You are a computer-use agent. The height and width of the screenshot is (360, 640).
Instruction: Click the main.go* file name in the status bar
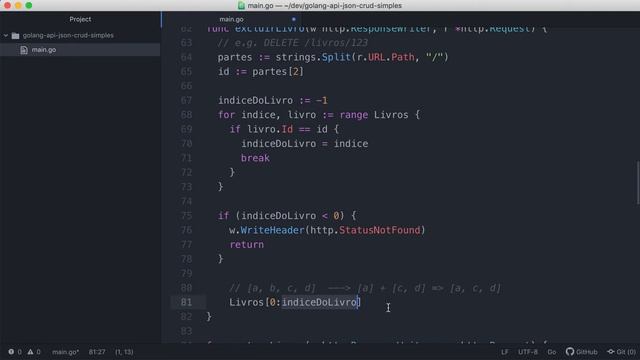tap(65, 352)
